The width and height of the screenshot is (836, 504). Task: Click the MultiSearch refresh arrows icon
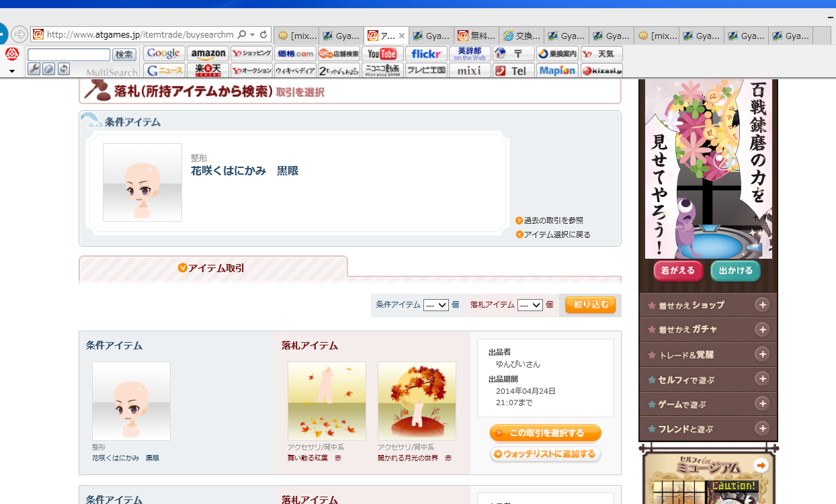(63, 69)
